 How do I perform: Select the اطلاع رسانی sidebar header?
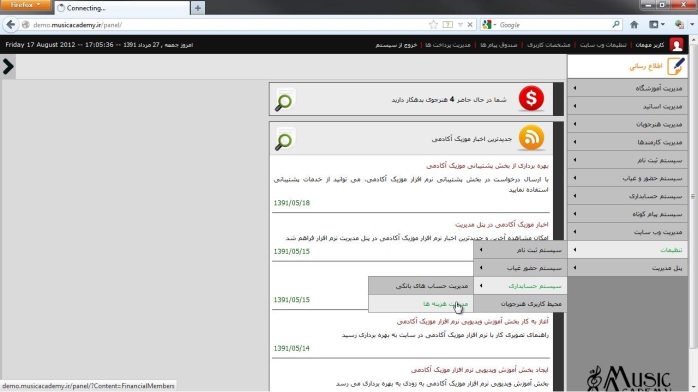click(628, 66)
